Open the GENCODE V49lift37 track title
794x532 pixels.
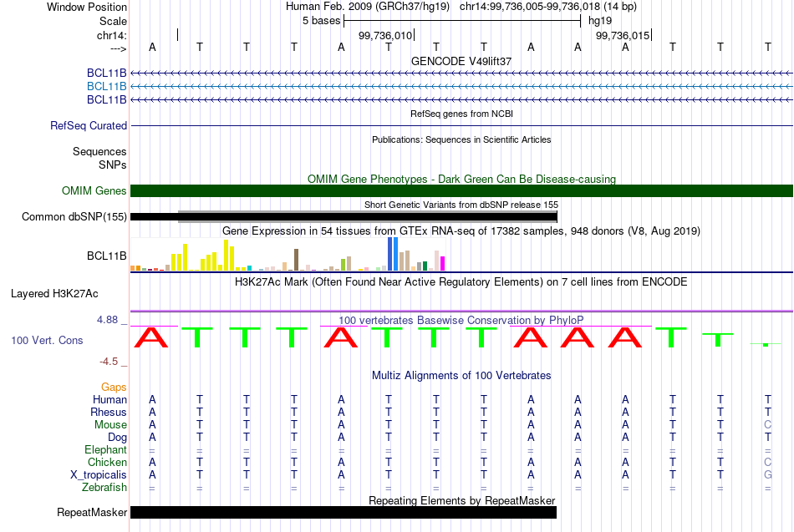[461, 61]
